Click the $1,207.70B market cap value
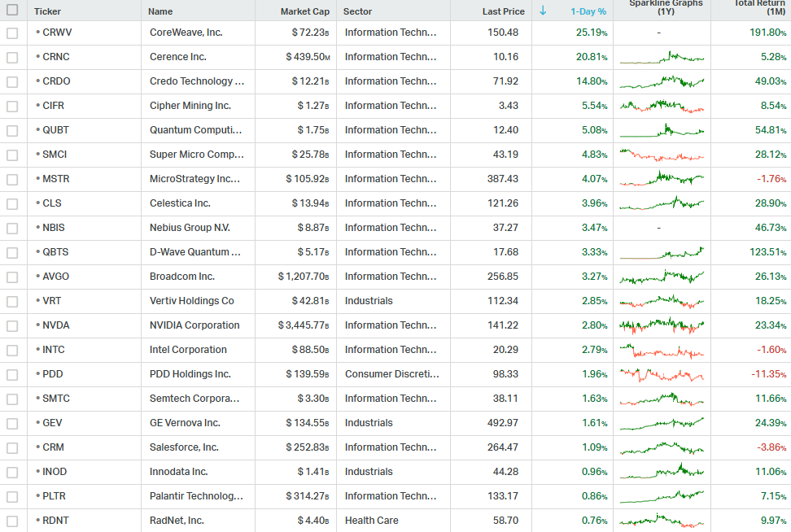Viewport: 791px width, 532px height. (x=304, y=277)
